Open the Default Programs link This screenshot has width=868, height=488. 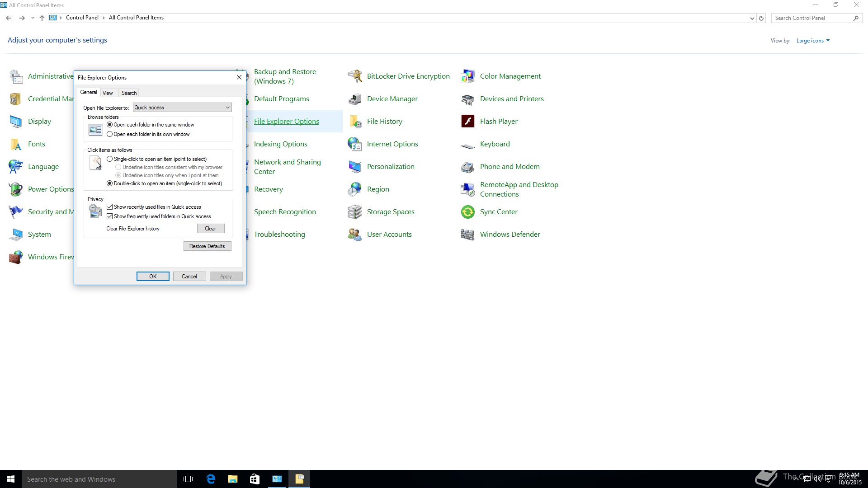[x=282, y=99]
